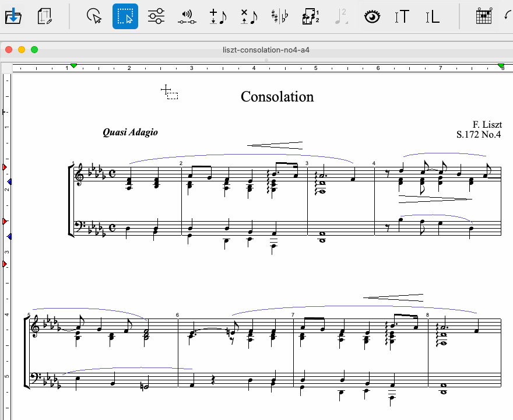Click the window title liszt-consolation-no4-a4
513x420 pixels.
266,50
